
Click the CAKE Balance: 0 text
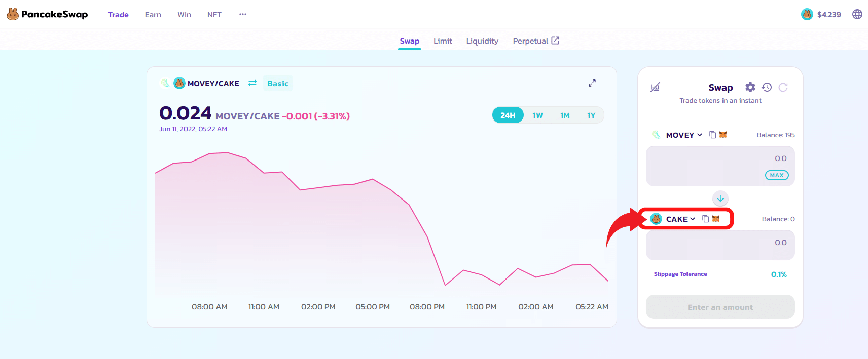coord(778,219)
